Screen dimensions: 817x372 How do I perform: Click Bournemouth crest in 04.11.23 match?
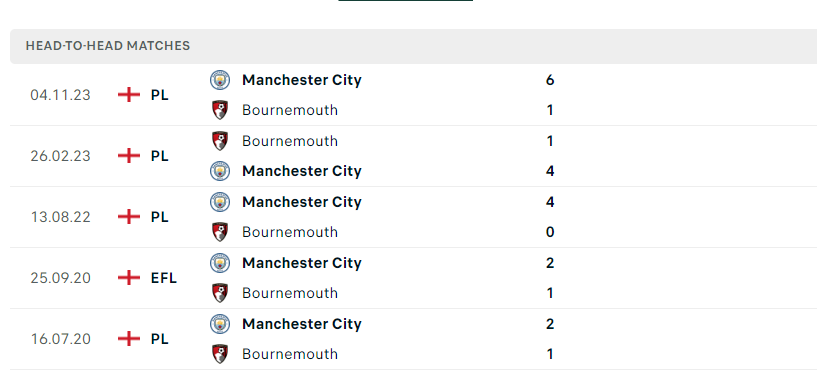(x=220, y=110)
